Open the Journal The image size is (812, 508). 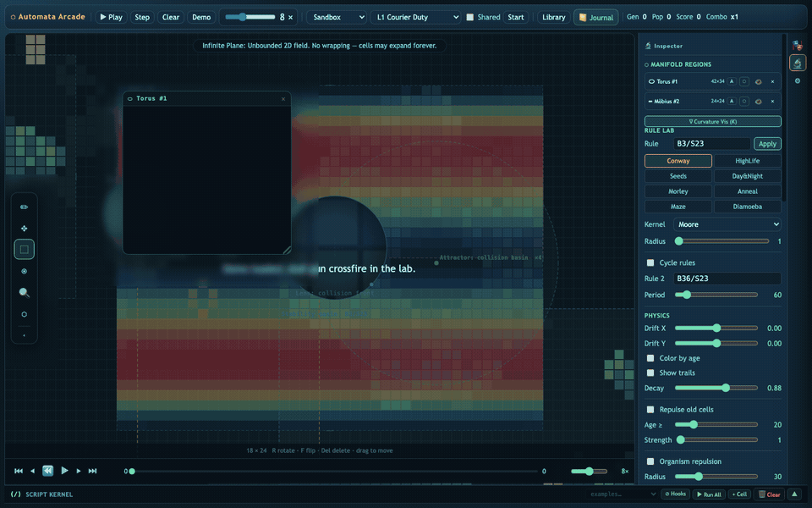click(x=596, y=17)
